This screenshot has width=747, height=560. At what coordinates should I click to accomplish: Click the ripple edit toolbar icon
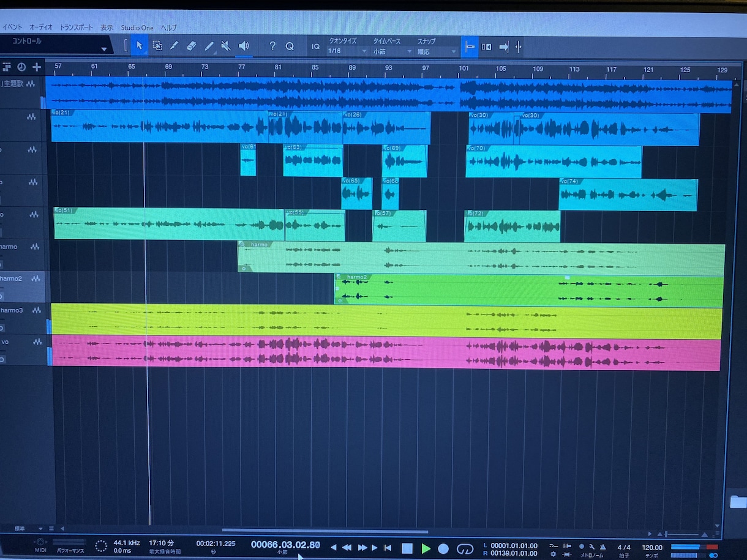(487, 47)
